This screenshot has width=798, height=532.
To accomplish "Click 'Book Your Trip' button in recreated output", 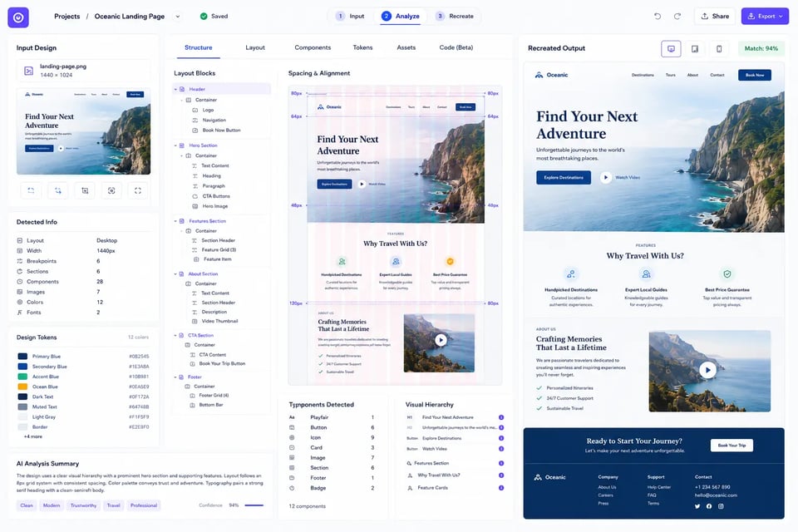I will pyautogui.click(x=731, y=446).
